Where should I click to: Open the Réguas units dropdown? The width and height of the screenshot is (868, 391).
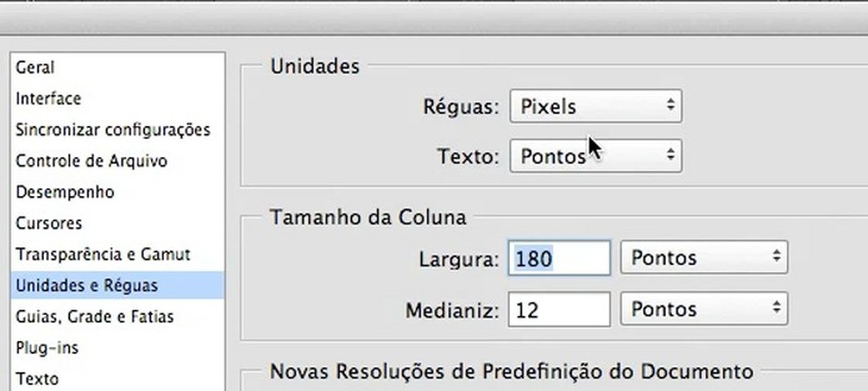595,107
